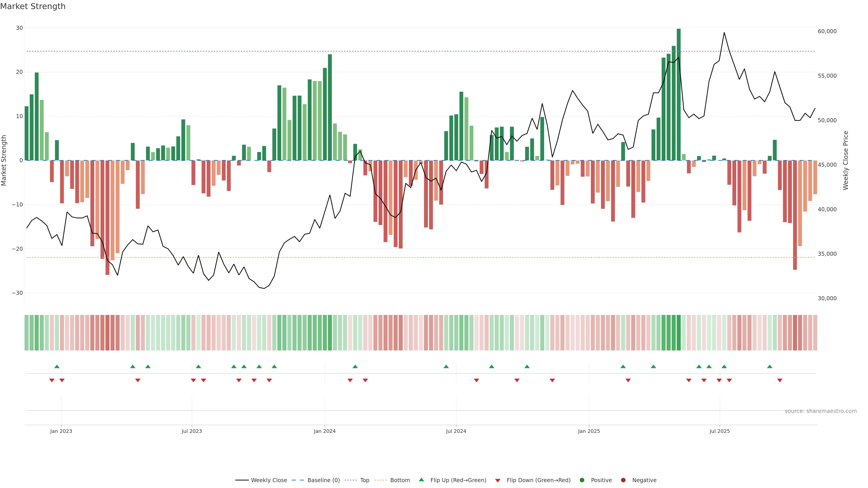
Task: Click the Jul 2025 x-axis label
Action: click(x=719, y=431)
